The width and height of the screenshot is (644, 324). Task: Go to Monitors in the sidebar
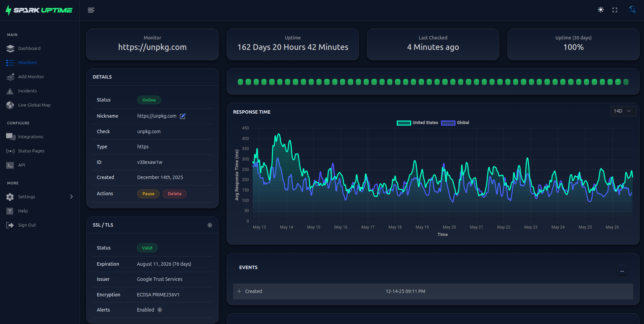coord(27,62)
